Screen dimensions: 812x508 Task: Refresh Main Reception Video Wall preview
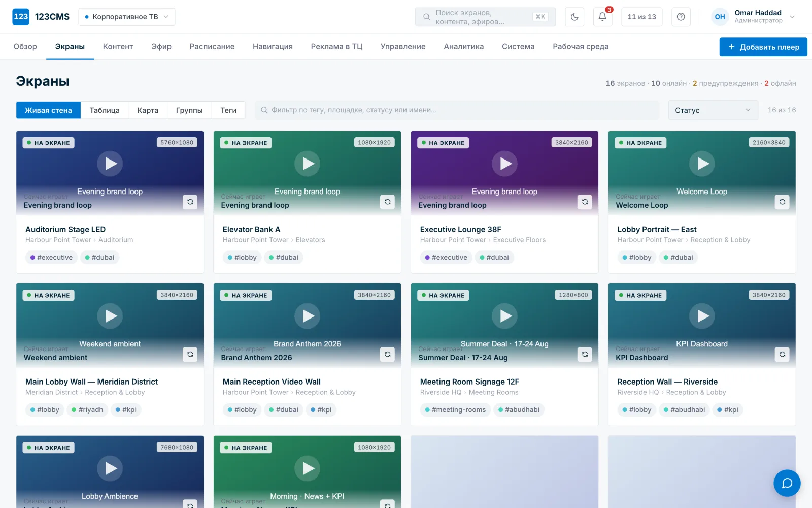click(x=388, y=354)
